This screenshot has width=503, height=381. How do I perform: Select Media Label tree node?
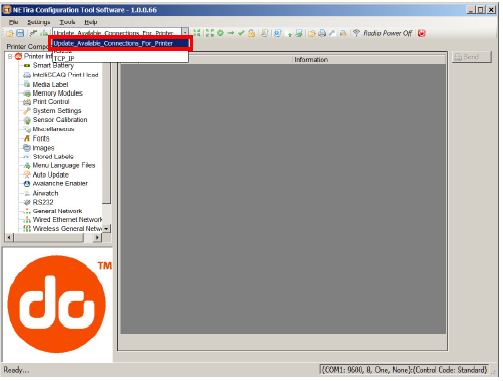pos(50,85)
